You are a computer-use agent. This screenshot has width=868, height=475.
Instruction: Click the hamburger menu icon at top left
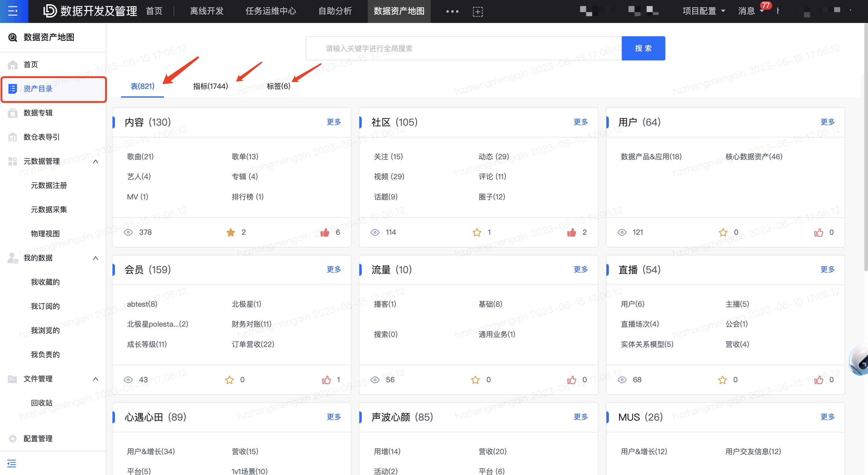[13, 11]
